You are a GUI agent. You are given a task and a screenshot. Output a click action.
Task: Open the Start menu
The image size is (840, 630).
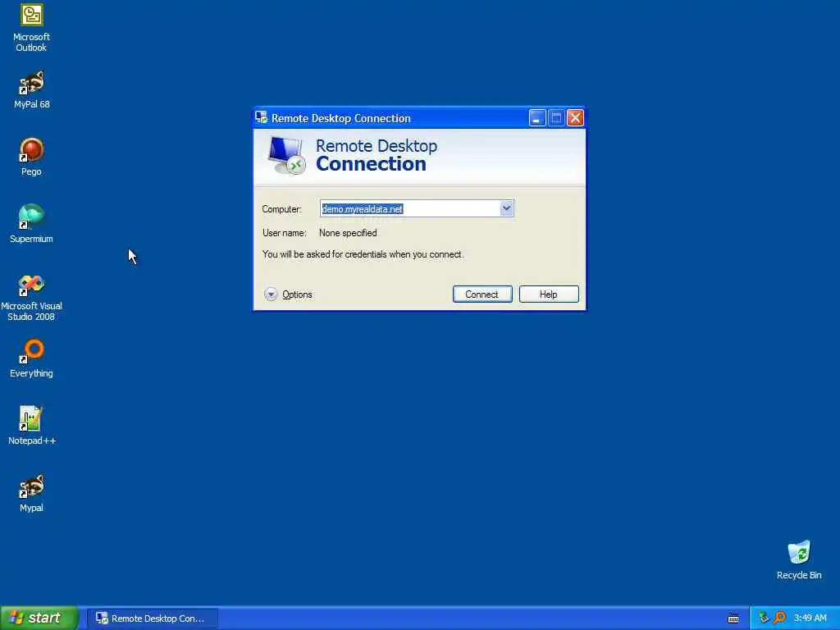click(x=39, y=618)
